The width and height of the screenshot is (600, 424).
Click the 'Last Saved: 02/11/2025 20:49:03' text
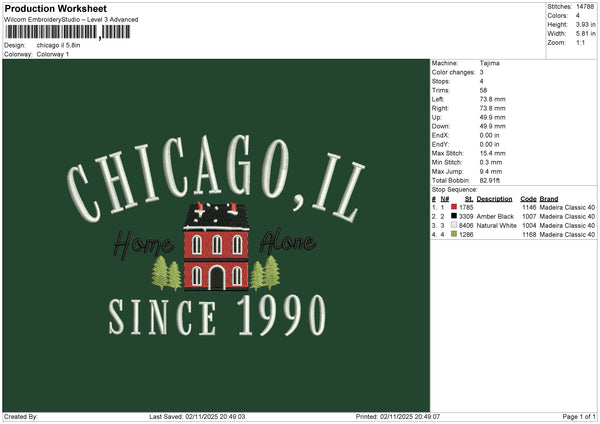pos(197,416)
